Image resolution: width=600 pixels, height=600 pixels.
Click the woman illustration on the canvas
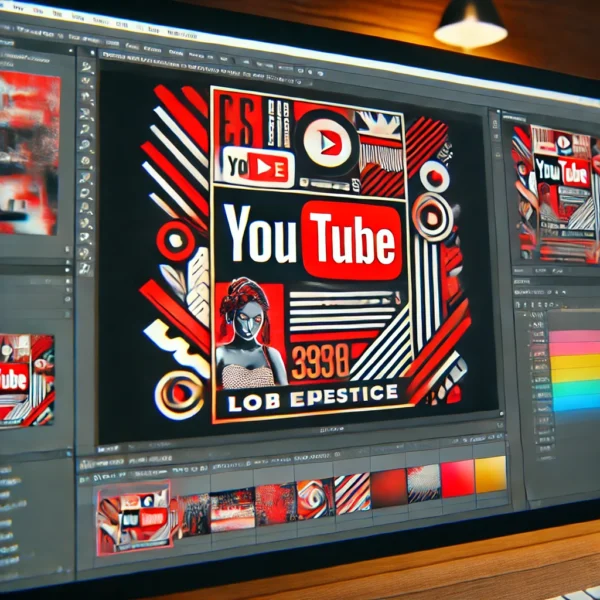pyautogui.click(x=250, y=333)
